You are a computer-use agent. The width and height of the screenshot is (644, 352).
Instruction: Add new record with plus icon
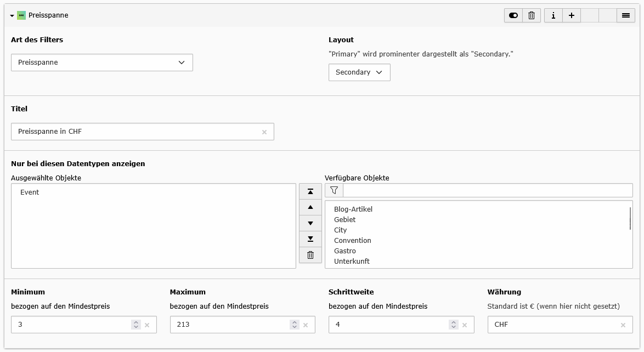point(571,15)
